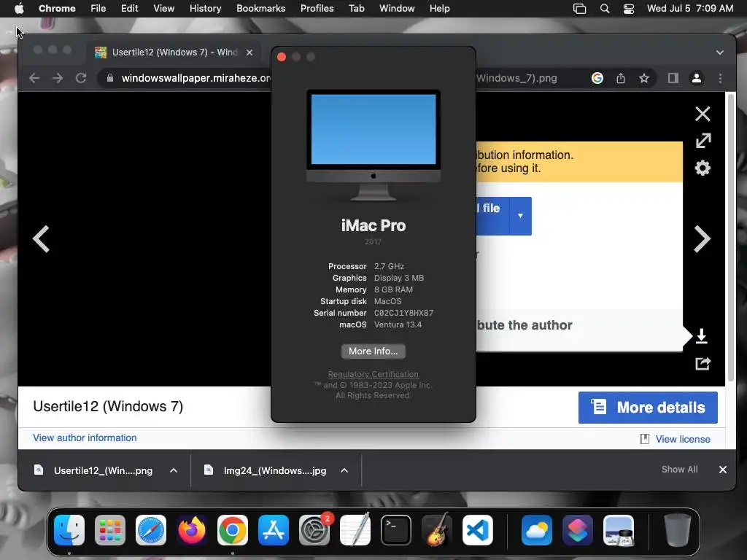Viewport: 747px width, 560px height.
Task: Click the share page icon in address bar
Action: point(621,78)
